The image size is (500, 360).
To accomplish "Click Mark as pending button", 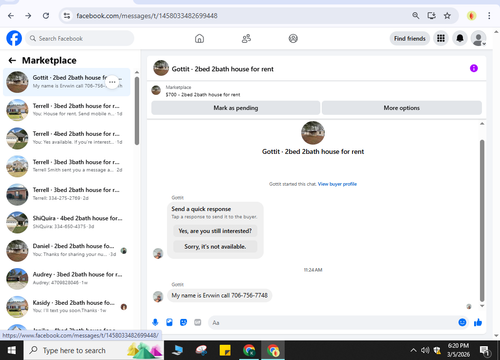I will point(236,108).
